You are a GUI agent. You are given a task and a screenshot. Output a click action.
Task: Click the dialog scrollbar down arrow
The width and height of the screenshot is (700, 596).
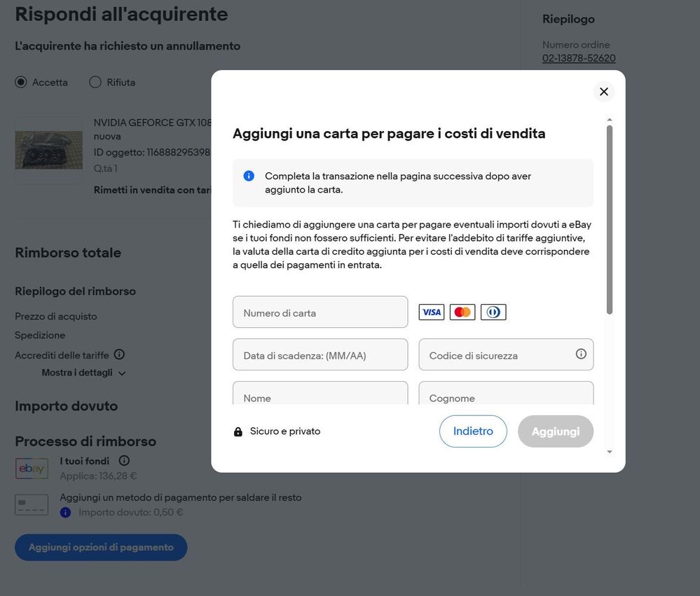tap(610, 452)
